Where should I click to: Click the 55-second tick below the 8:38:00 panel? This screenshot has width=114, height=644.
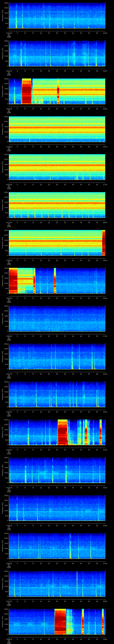click(97, 639)
